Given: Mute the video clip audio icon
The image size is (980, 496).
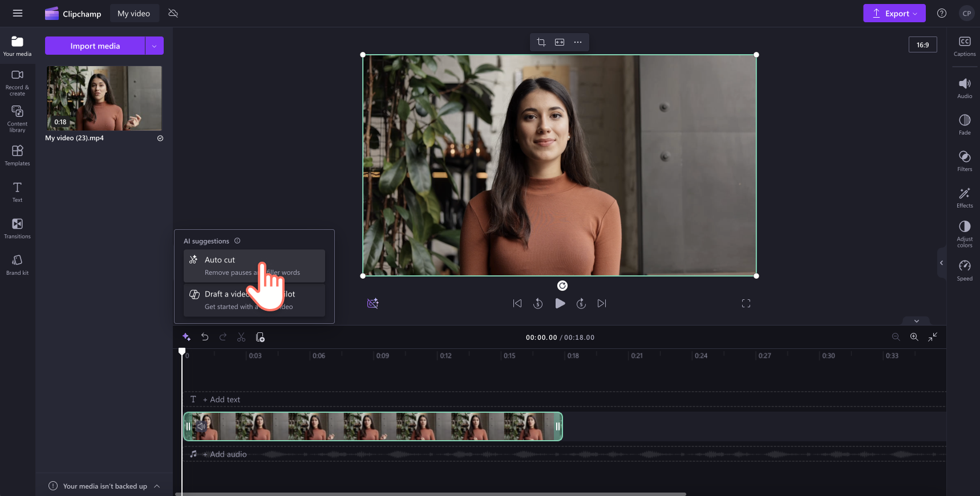Looking at the screenshot, I should [201, 426].
